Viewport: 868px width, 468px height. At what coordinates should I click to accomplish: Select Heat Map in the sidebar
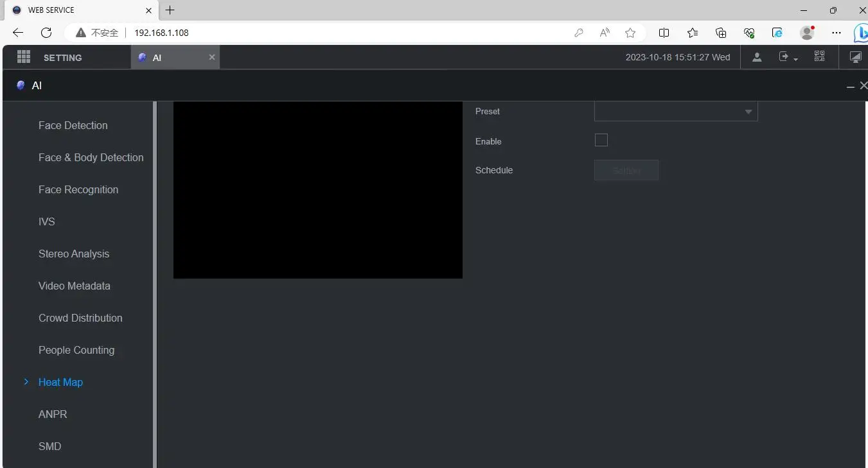click(60, 382)
